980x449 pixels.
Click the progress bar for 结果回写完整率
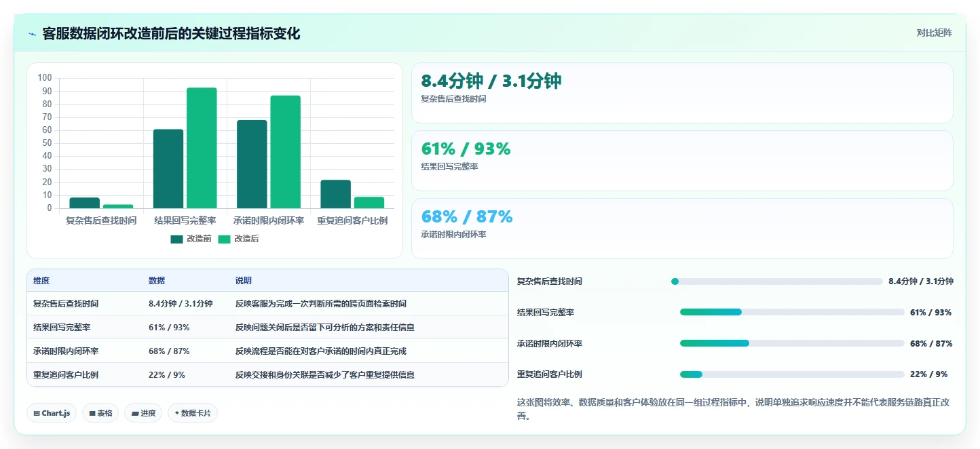(792, 312)
